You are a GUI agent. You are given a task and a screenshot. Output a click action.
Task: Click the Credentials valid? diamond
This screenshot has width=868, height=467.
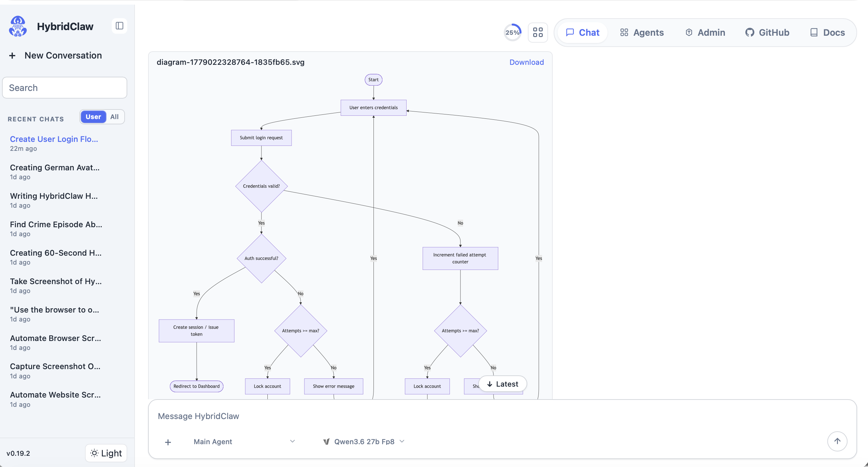[261, 186]
